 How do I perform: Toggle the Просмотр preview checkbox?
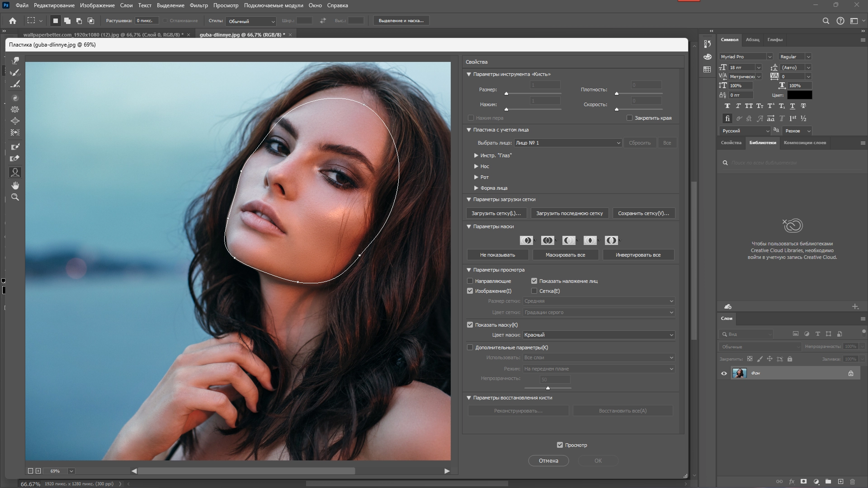pos(560,445)
